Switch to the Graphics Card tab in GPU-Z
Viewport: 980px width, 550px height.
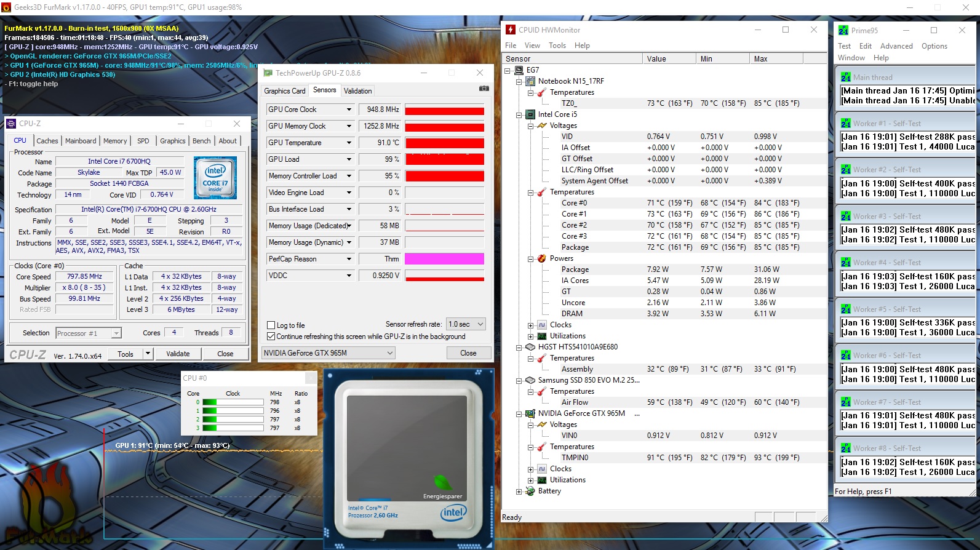(285, 91)
